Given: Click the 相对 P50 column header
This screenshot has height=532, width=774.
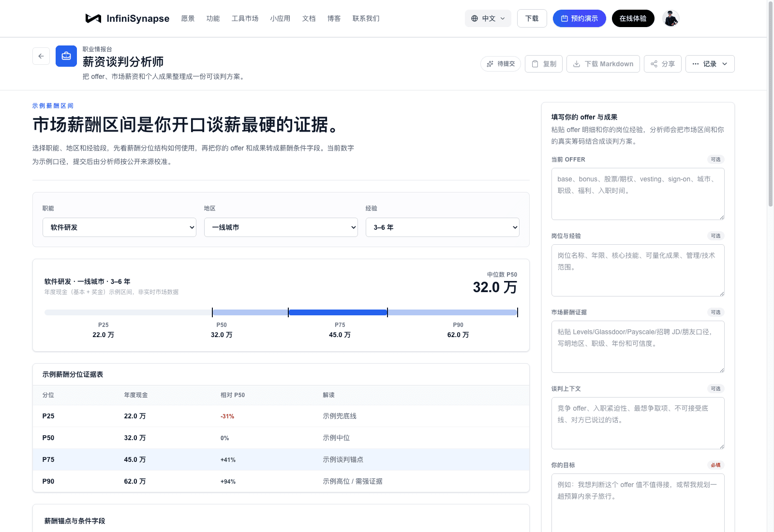Looking at the screenshot, I should pyautogui.click(x=233, y=395).
